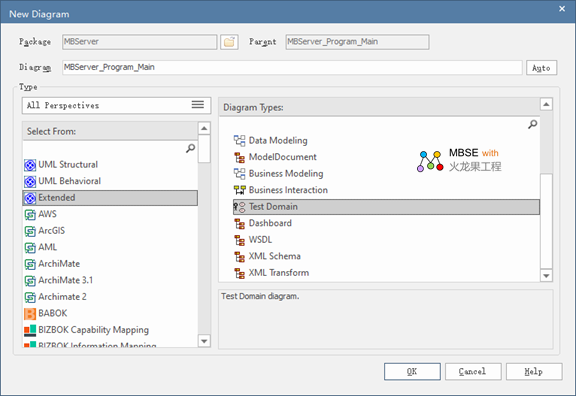Viewport: 576px width, 396px height.
Task: Click the Diagram name input field
Action: click(292, 68)
